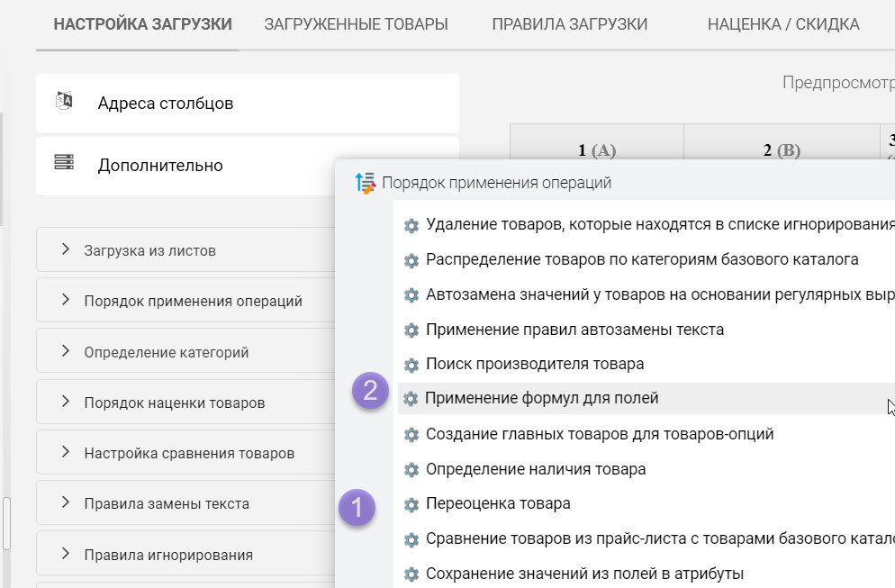
Task: Click the Дополнительно server-stack icon
Action: click(x=64, y=162)
